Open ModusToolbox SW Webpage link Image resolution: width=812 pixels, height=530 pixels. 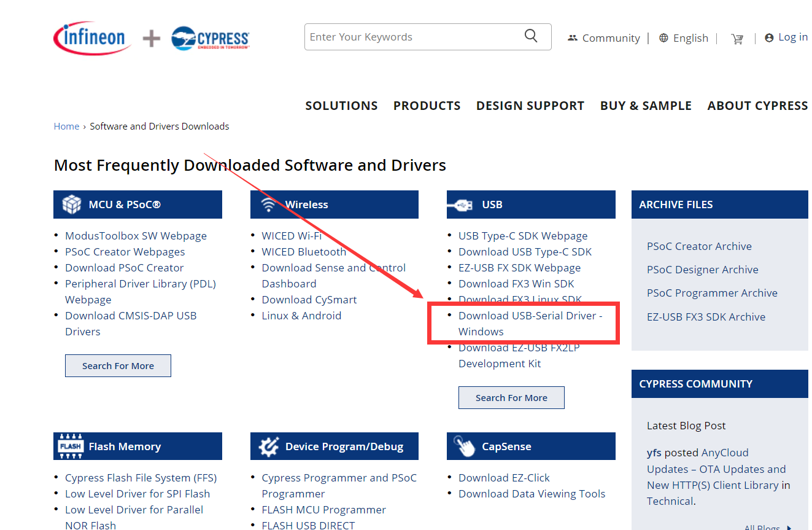(x=136, y=236)
